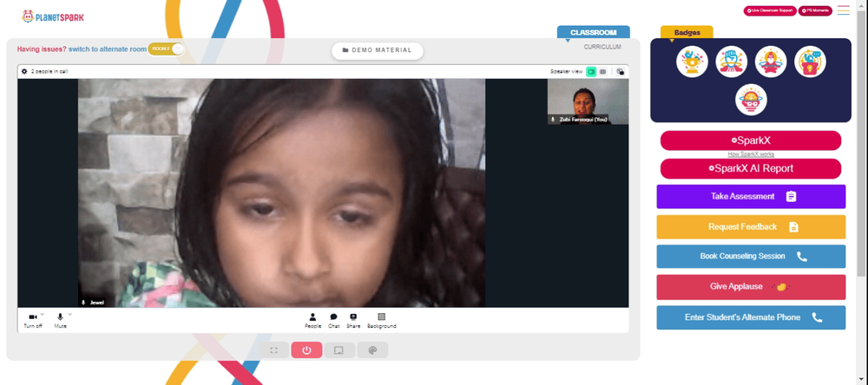Click the '2 people in call' text
This screenshot has height=385, width=868.
pos(49,71)
